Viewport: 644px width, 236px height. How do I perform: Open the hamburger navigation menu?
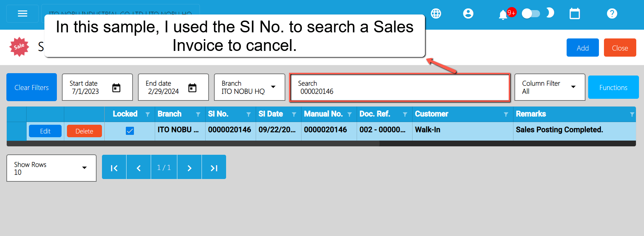[x=23, y=13]
